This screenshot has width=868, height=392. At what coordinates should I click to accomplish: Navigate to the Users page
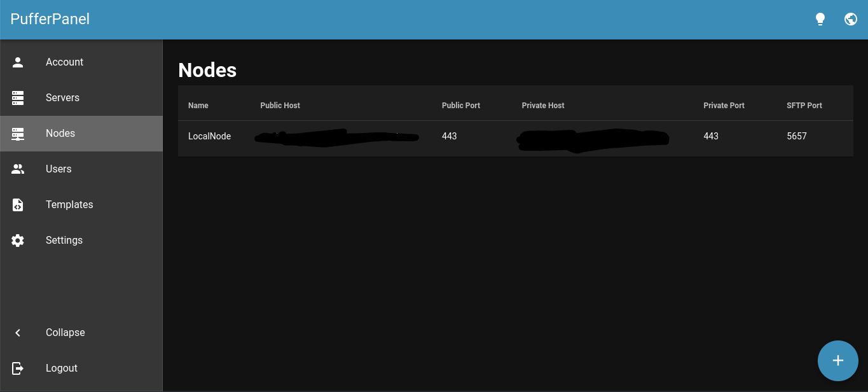point(59,169)
